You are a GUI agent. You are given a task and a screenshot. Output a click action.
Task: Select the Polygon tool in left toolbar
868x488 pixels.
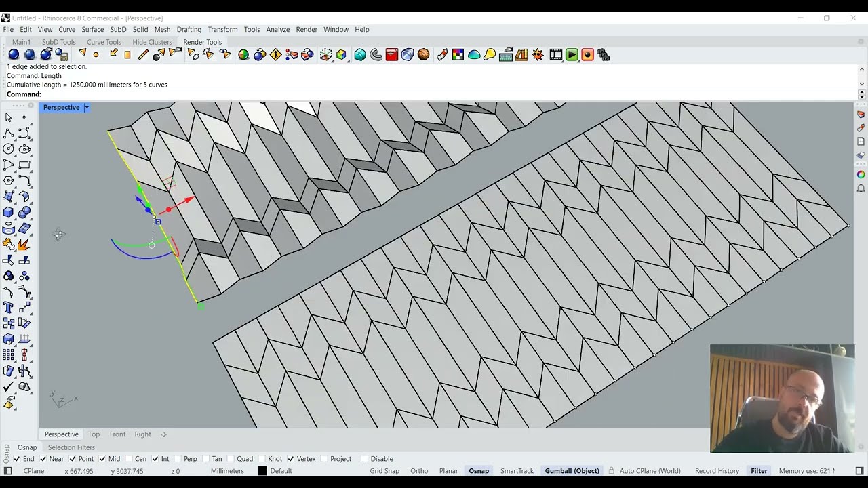8,180
